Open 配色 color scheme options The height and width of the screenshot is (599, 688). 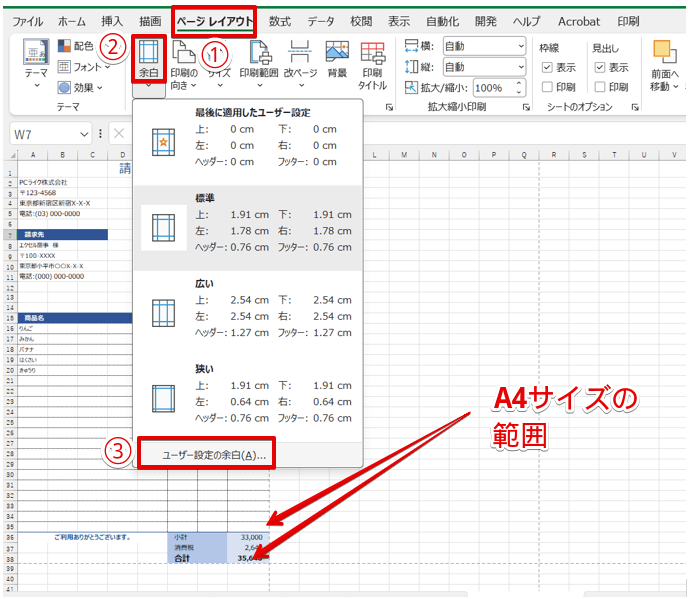[x=75, y=46]
